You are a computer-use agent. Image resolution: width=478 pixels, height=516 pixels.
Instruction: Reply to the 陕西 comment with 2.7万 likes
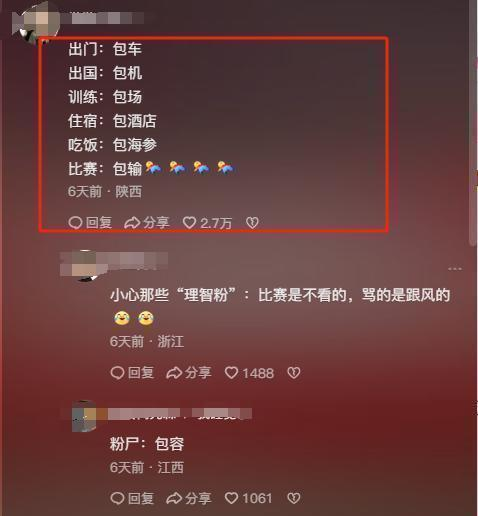90,223
